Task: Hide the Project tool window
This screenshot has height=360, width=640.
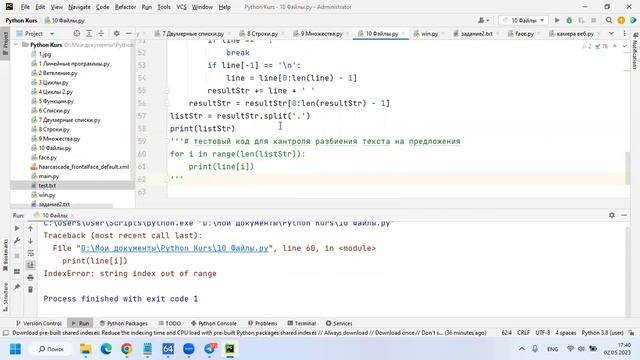Action: [x=129, y=33]
